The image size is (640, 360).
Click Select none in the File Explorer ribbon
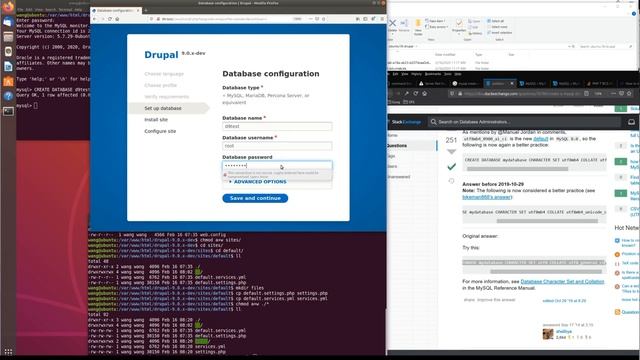(x=497, y=27)
